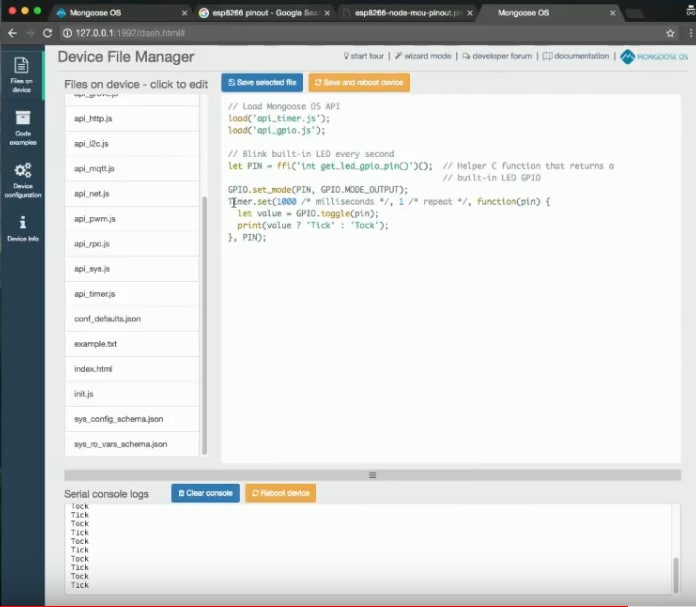Switch to the esp8266 pinout Google Search tab
Image resolution: width=696 pixels, height=607 pixels.
tap(265, 13)
